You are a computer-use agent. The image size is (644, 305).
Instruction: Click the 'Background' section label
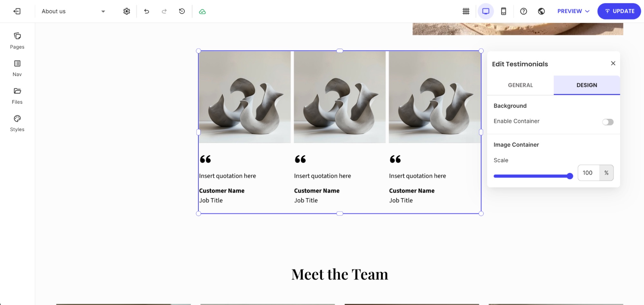coord(510,106)
